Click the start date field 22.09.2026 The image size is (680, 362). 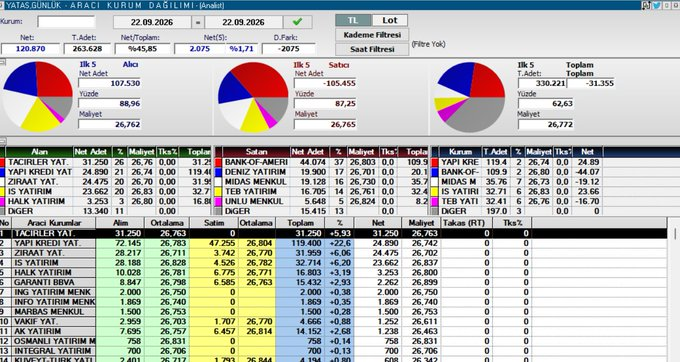[x=152, y=22]
